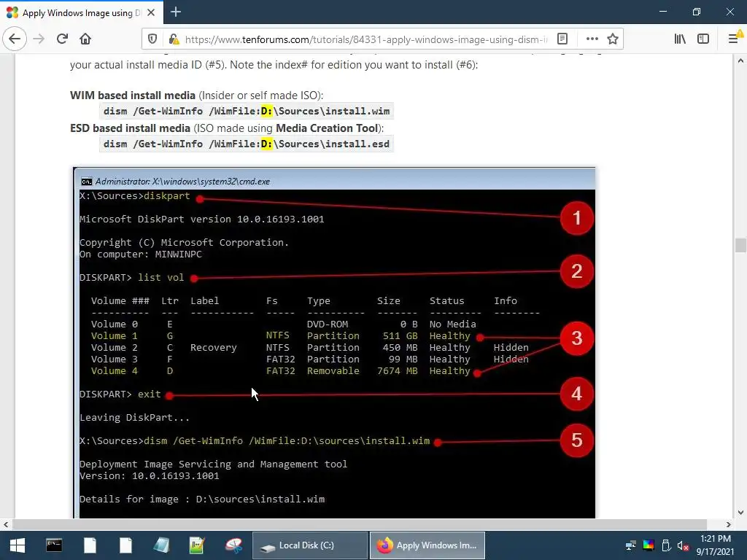Viewport: 747px width, 560px height.
Task: Click horizontal scrollbar left arrow
Action: tap(6, 524)
